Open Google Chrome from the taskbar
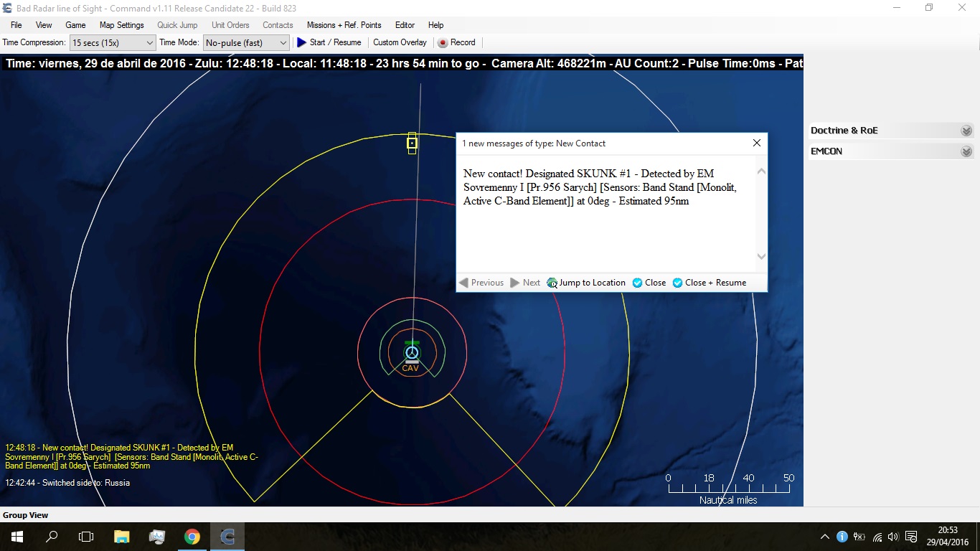Screen dimensions: 980x551 pos(192,537)
